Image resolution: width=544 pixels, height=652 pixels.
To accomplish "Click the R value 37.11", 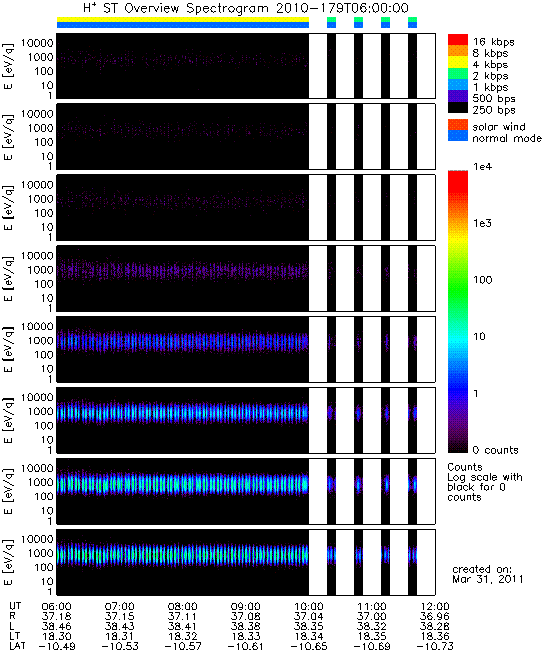I will point(182,617).
